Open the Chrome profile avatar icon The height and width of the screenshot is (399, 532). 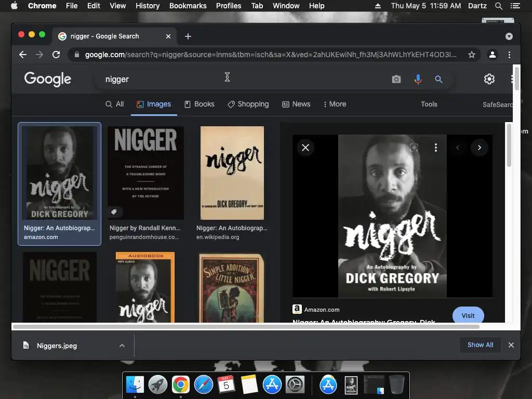click(493, 55)
